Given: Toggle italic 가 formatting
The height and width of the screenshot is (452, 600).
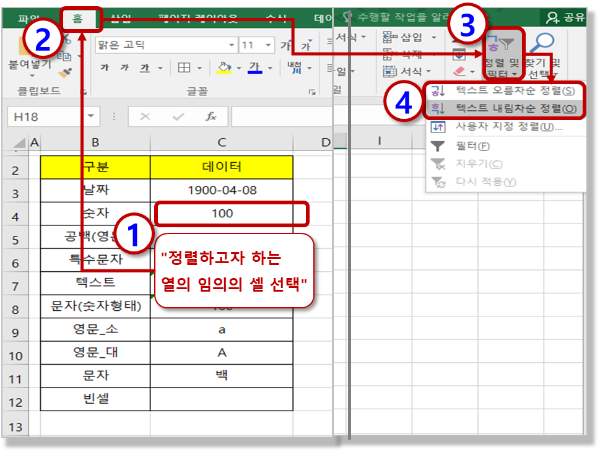Looking at the screenshot, I should 124,68.
